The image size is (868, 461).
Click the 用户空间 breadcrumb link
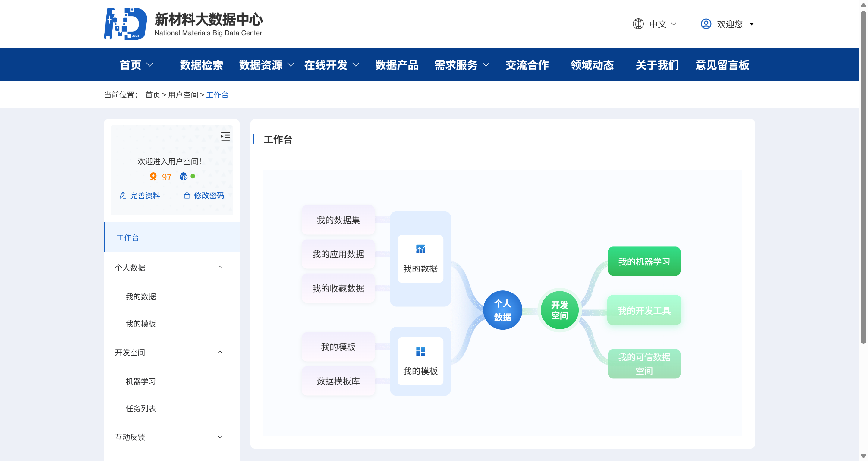tap(184, 95)
